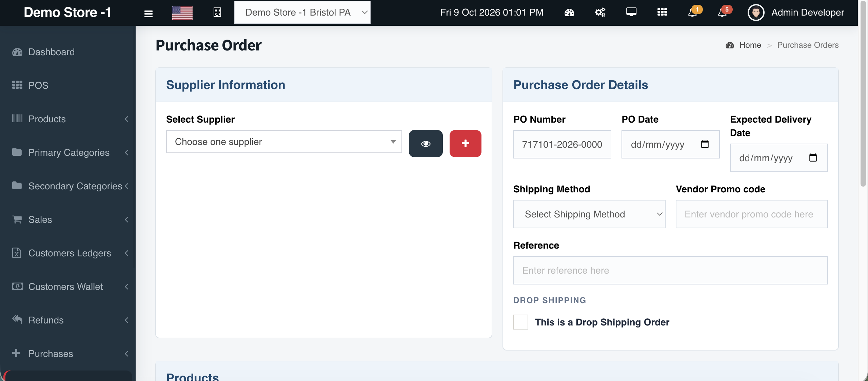Image resolution: width=868 pixels, height=381 pixels.
Task: Click the monitor display icon in top bar
Action: (x=631, y=12)
